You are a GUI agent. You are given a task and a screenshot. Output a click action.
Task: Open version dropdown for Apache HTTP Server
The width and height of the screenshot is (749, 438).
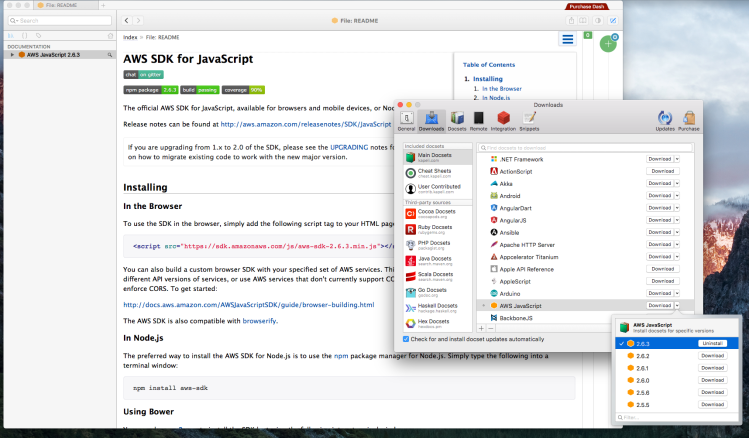(677, 245)
